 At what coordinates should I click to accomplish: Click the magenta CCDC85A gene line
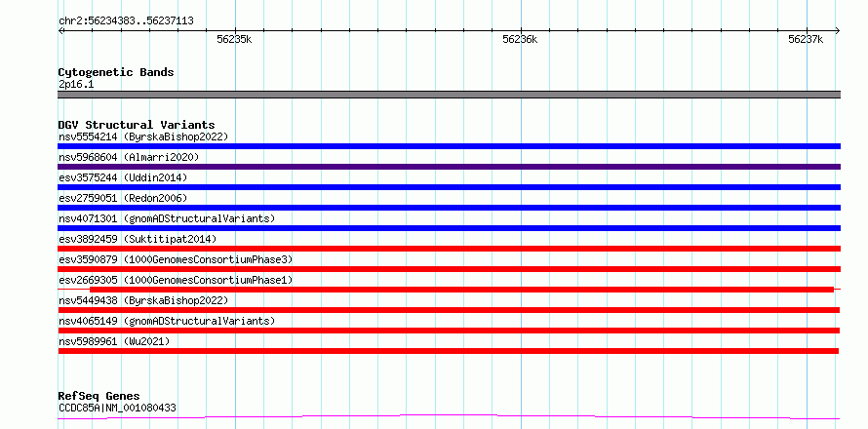[x=449, y=416]
